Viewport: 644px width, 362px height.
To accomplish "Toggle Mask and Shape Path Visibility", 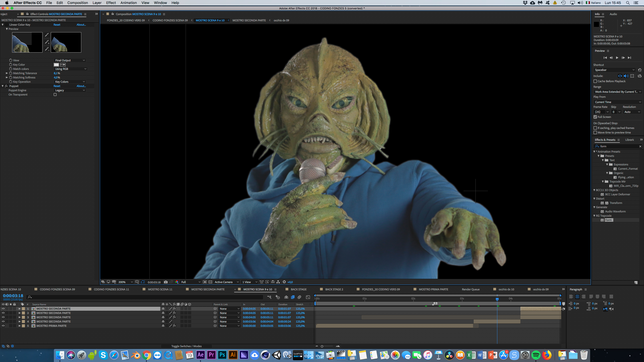I will 143,282.
